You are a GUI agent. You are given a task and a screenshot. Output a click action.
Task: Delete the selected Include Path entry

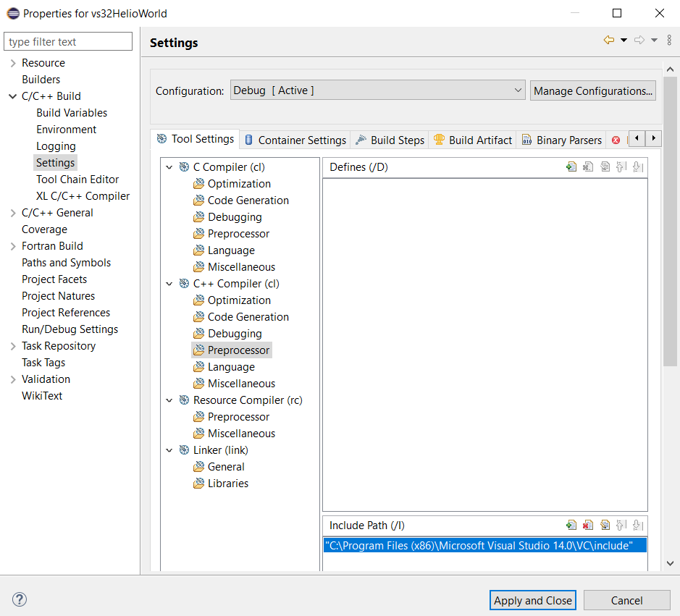pos(588,526)
